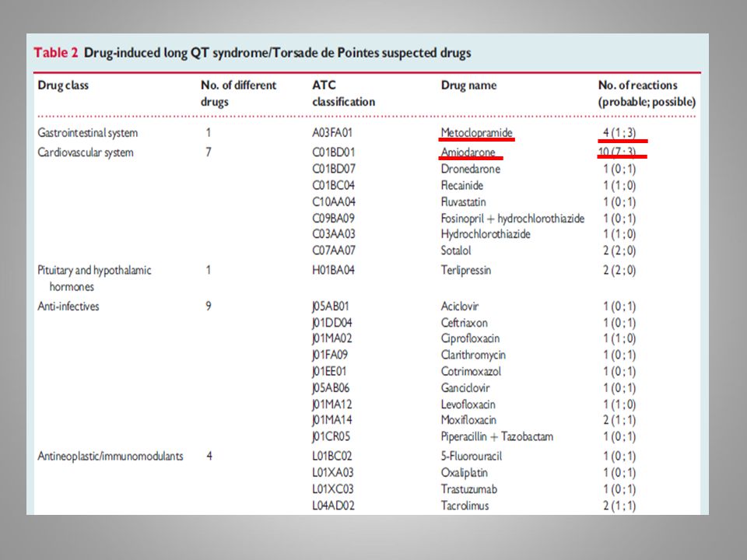This screenshot has width=747, height=560.
Task: Click ATC code 'J01MA14'
Action: [x=332, y=420]
